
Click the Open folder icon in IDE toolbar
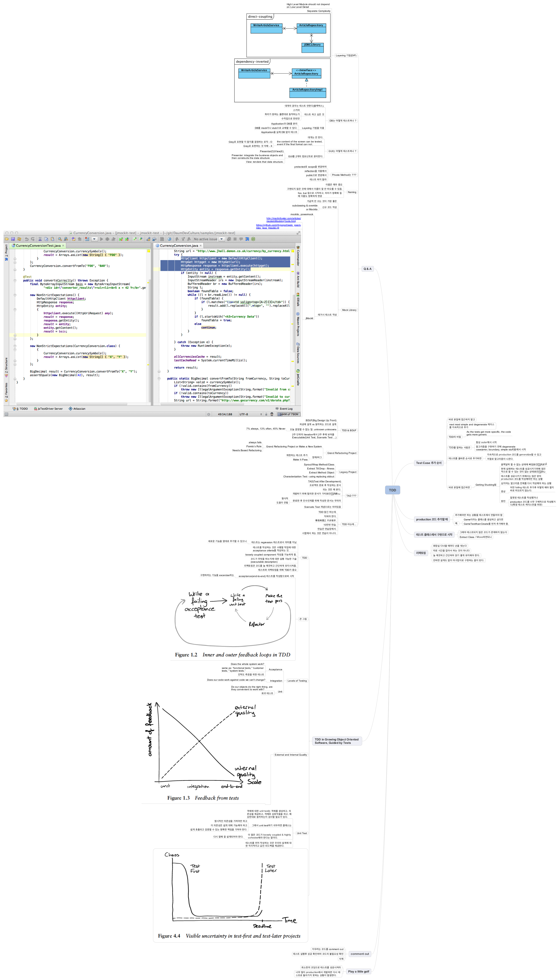[x=7, y=239]
